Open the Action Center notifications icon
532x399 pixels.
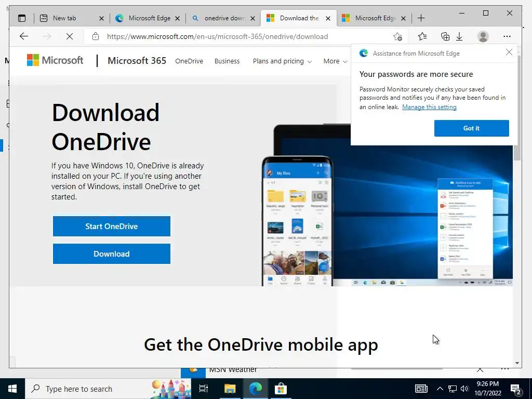516,389
